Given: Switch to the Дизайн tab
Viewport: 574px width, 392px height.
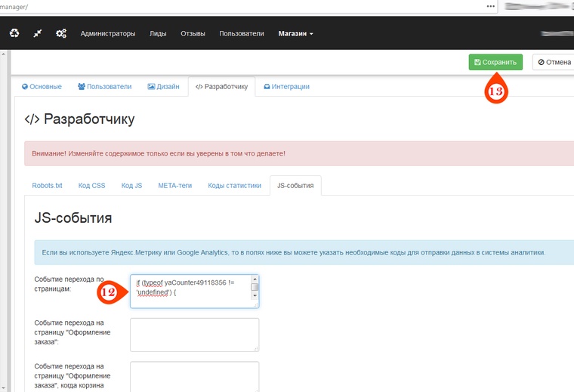Looking at the screenshot, I should click(163, 87).
